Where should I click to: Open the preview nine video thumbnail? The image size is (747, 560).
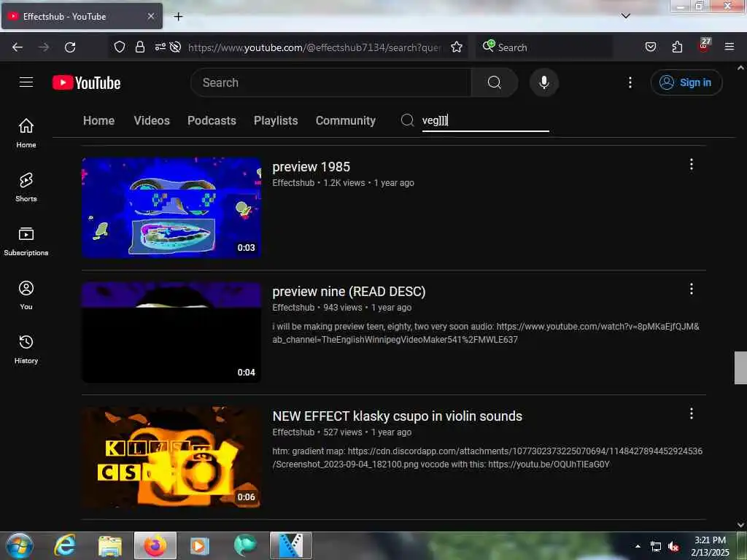171,332
